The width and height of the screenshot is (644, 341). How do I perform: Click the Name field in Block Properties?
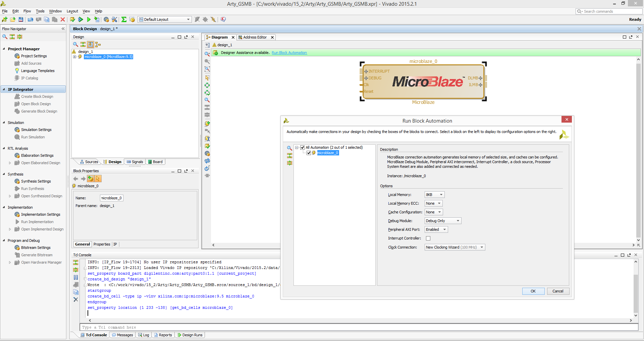[111, 198]
